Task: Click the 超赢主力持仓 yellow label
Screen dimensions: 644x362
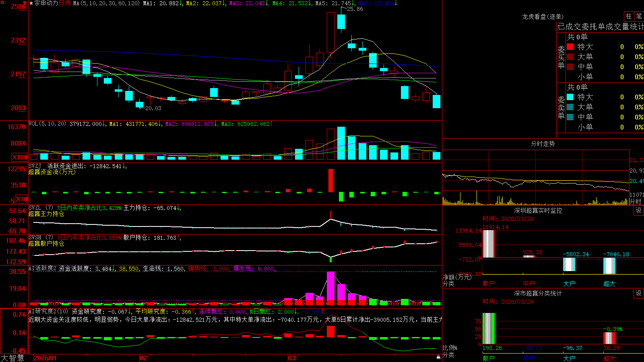Action: click(46, 214)
